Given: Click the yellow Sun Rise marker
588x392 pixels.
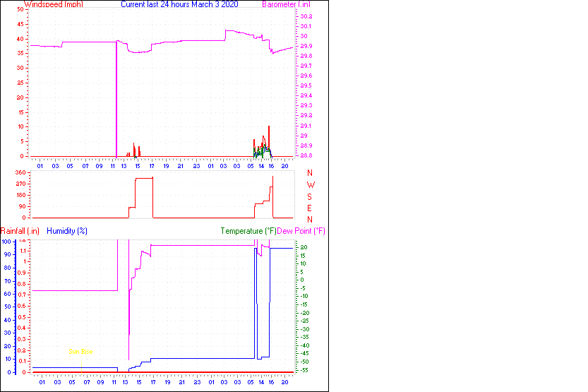Looking at the screenshot, I should tap(80, 351).
